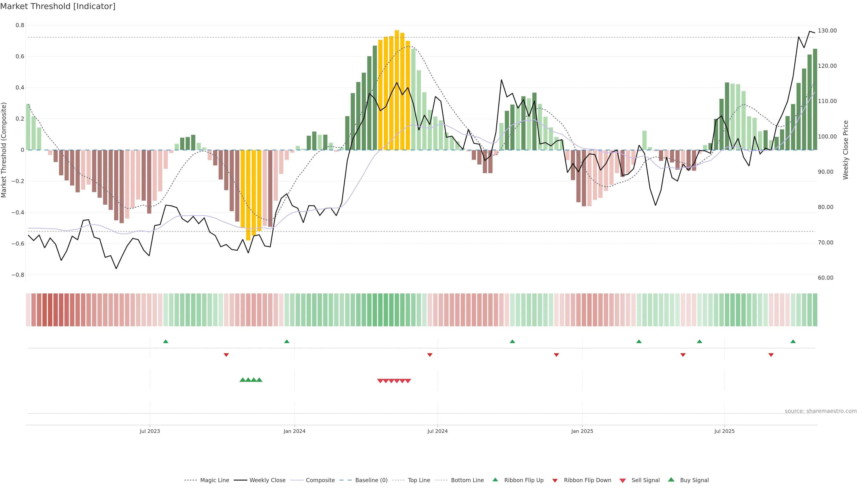Click the first green Ribbon Flip Up marker after Jul 2023

click(165, 342)
